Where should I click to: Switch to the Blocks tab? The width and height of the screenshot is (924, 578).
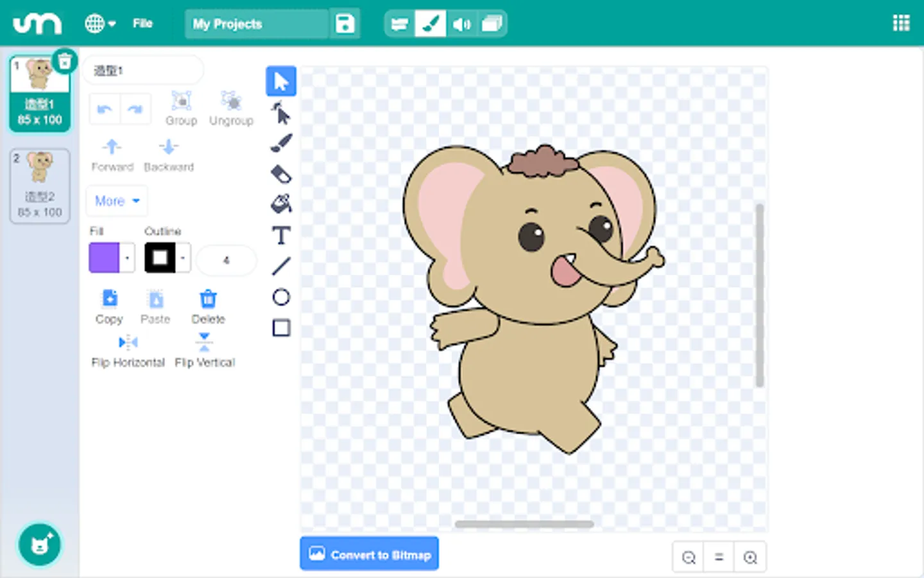pos(399,24)
